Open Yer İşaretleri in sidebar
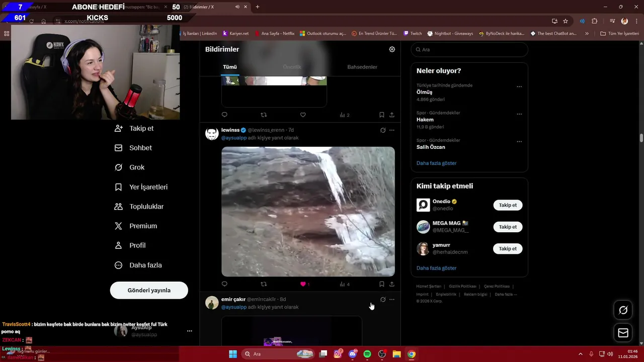Viewport: 644px width, 362px height. click(141, 187)
